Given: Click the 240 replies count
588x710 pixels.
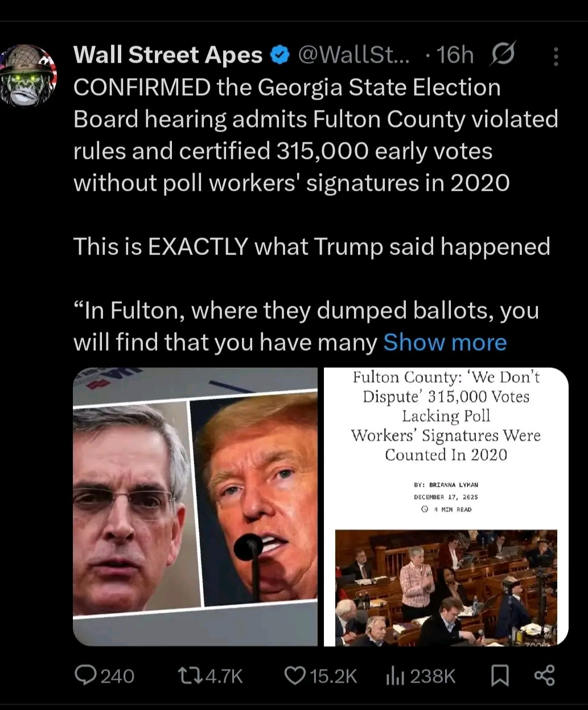Looking at the screenshot, I should [x=117, y=676].
